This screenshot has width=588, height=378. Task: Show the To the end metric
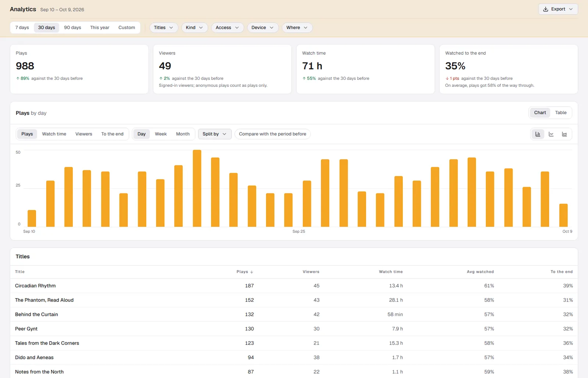click(112, 134)
